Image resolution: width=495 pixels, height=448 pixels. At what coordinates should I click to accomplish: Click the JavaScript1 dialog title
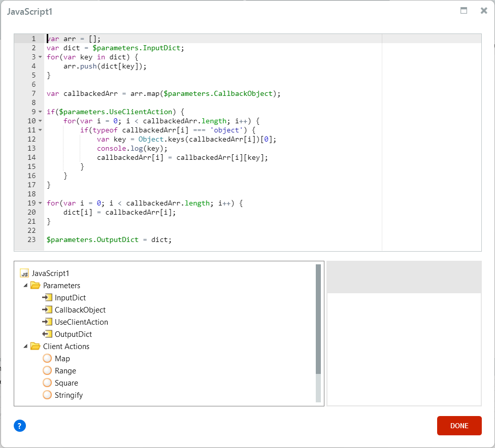(29, 12)
